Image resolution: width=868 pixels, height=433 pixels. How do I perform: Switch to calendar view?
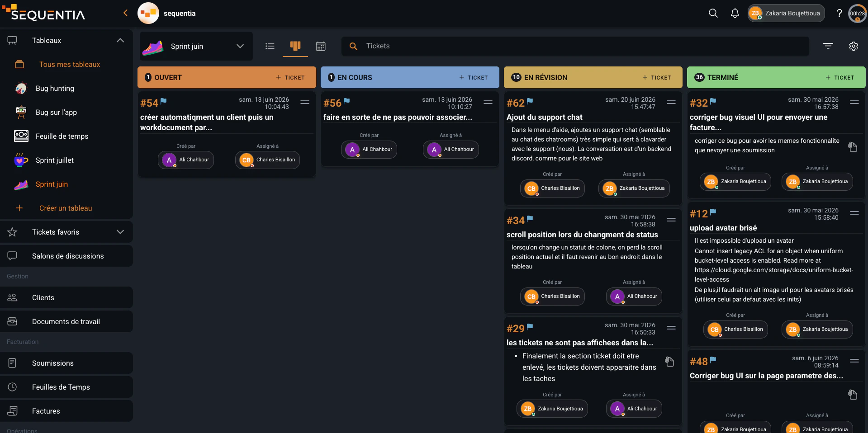[321, 46]
